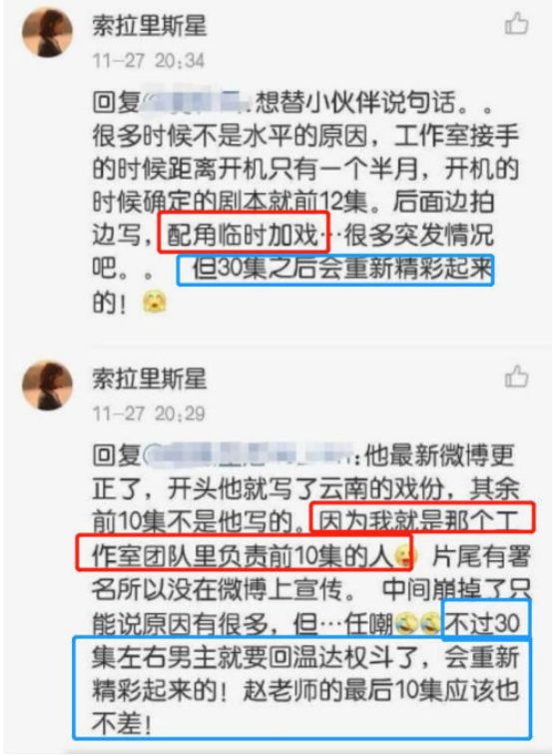Tap the thumbs-up on the 20:29 comment
Viewport: 553px width, 756px height.
point(516,377)
